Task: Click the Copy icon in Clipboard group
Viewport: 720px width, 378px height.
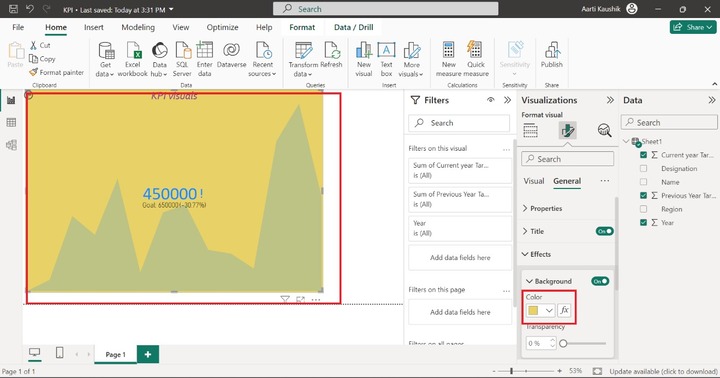Action: pos(34,58)
